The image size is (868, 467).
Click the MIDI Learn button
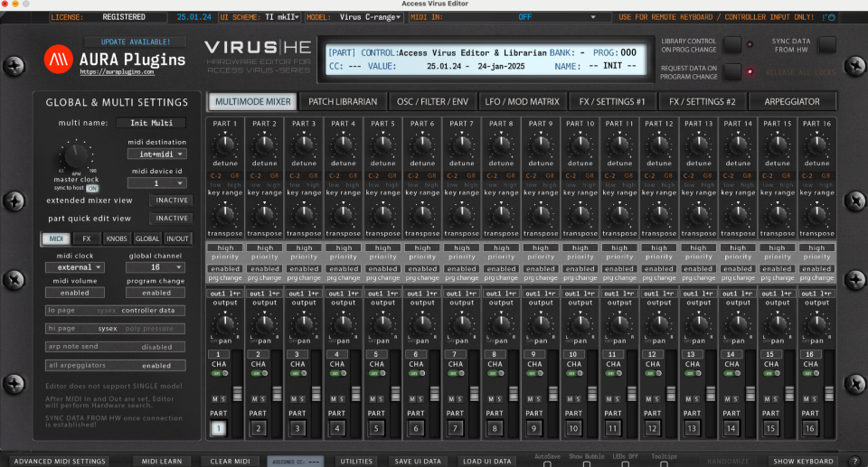coord(162,461)
